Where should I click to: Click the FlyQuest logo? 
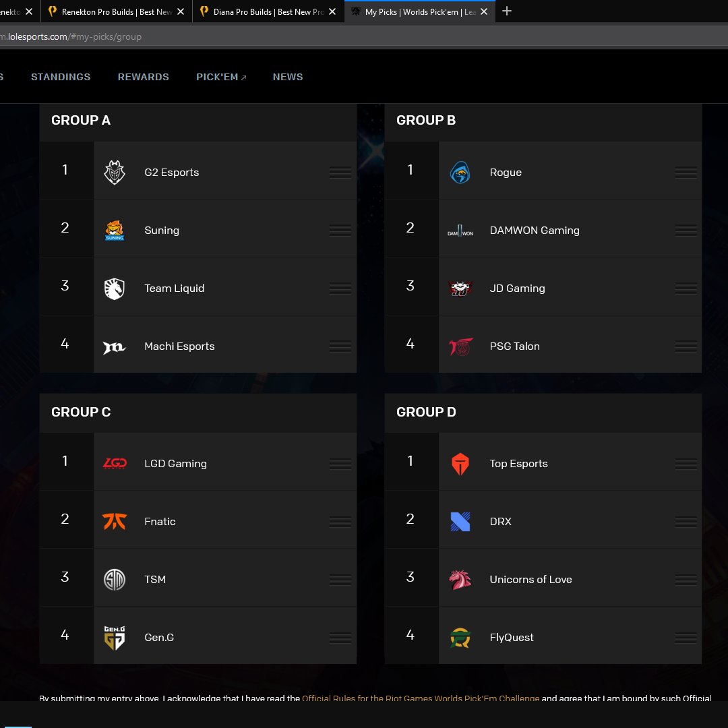coord(460,638)
